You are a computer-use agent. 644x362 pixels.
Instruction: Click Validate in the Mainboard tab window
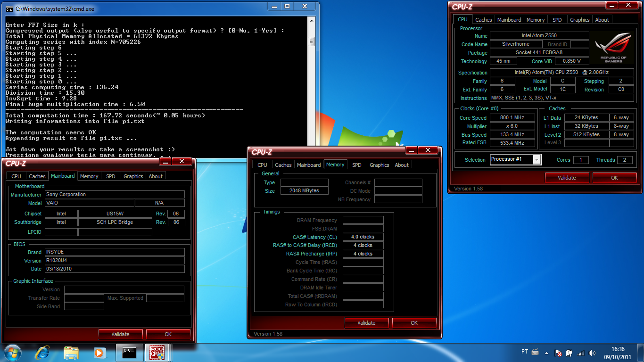[120, 334]
